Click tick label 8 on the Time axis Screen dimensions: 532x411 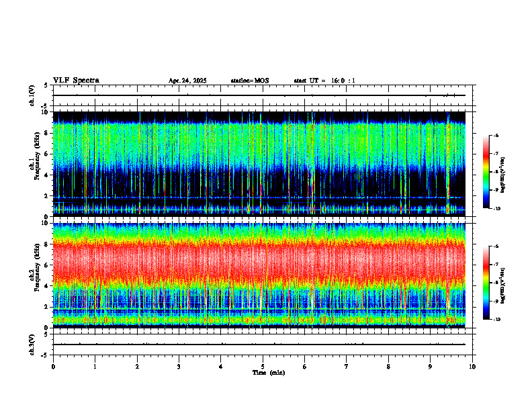(388, 367)
